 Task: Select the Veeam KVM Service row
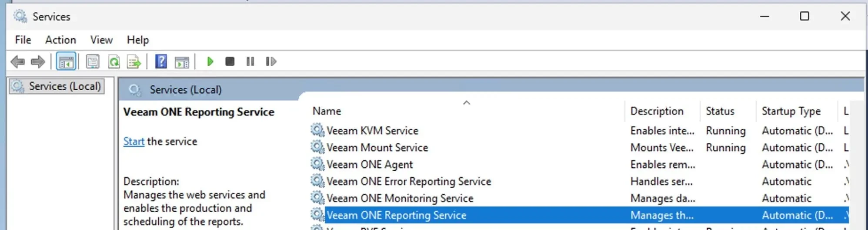[579, 130]
